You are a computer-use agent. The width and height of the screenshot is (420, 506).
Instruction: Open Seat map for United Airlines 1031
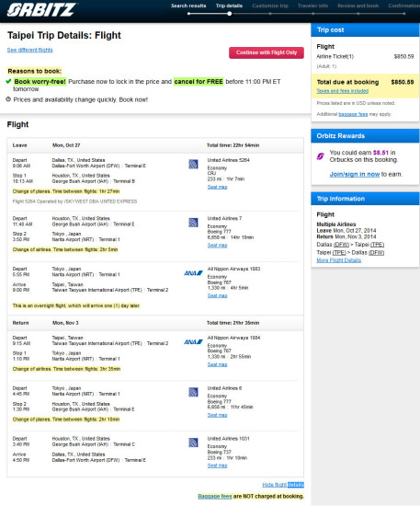(217, 466)
